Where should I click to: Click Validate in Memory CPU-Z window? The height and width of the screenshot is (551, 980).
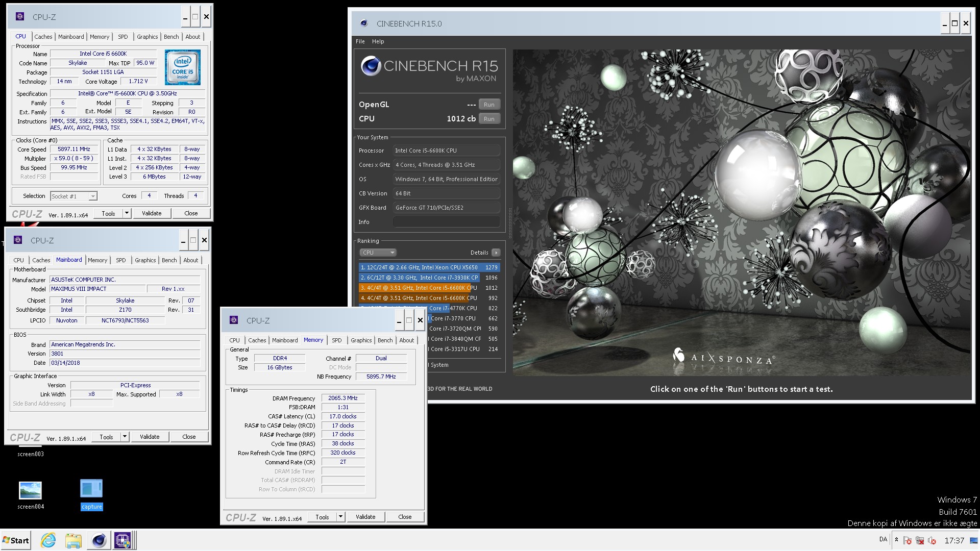365,517
